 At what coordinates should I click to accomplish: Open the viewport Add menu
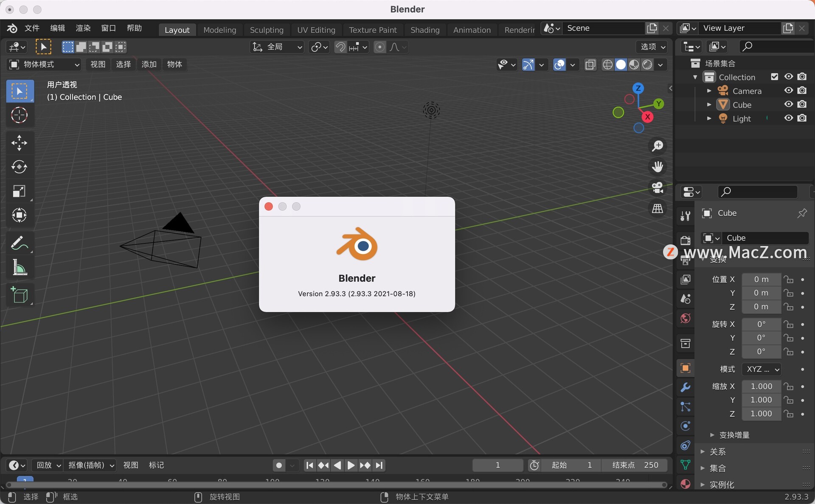tap(149, 64)
